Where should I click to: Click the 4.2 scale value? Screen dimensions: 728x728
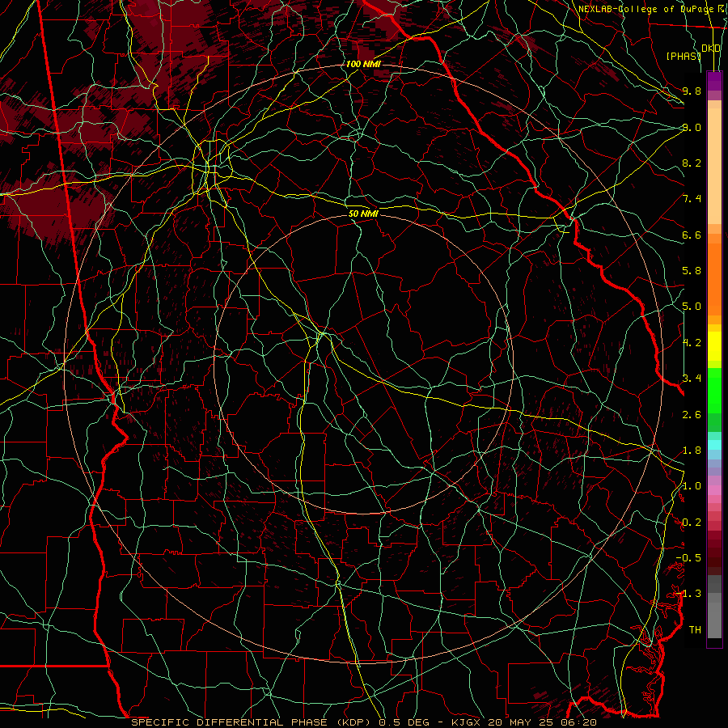point(692,343)
